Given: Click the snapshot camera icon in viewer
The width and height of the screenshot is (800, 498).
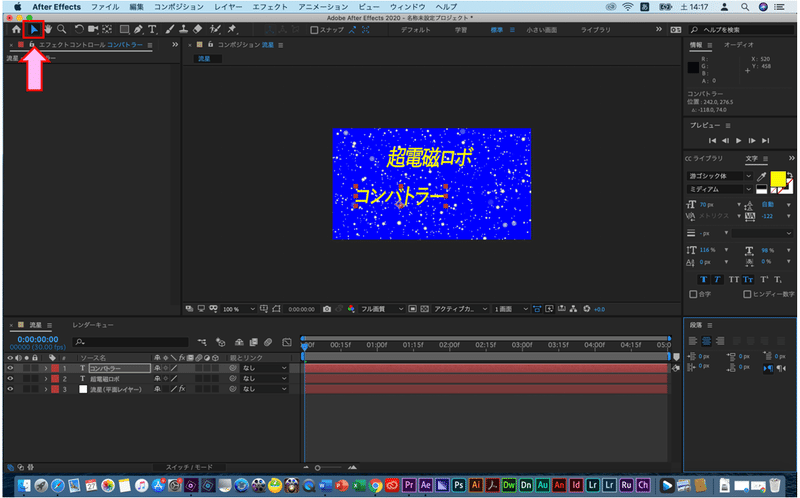Looking at the screenshot, I should click(x=327, y=309).
